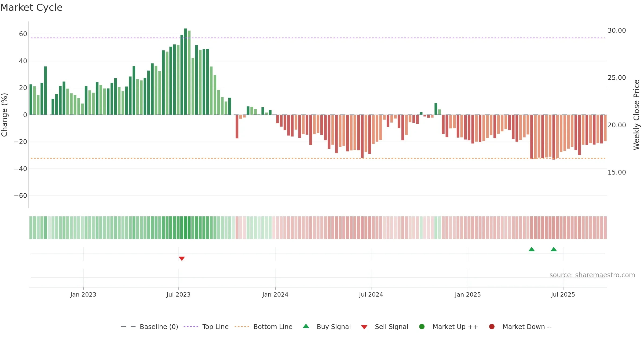Click the Jul 2023 axis label
Viewport: 644px width, 362px height.
coord(178,294)
